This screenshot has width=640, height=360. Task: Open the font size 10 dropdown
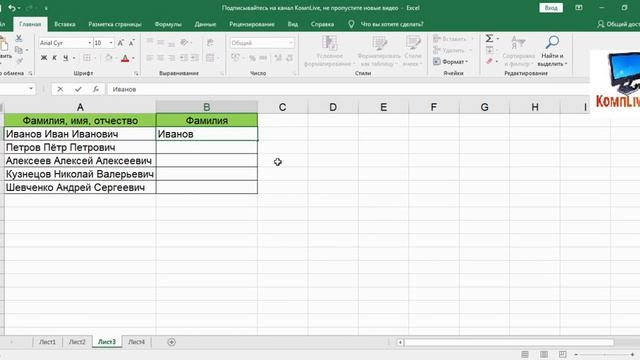click(111, 43)
